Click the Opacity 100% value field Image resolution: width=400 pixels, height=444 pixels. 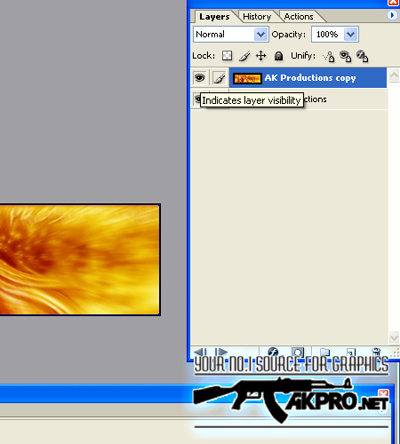[x=328, y=34]
